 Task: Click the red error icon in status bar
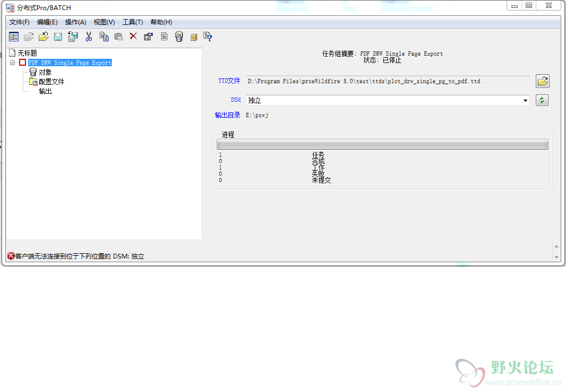(x=11, y=256)
